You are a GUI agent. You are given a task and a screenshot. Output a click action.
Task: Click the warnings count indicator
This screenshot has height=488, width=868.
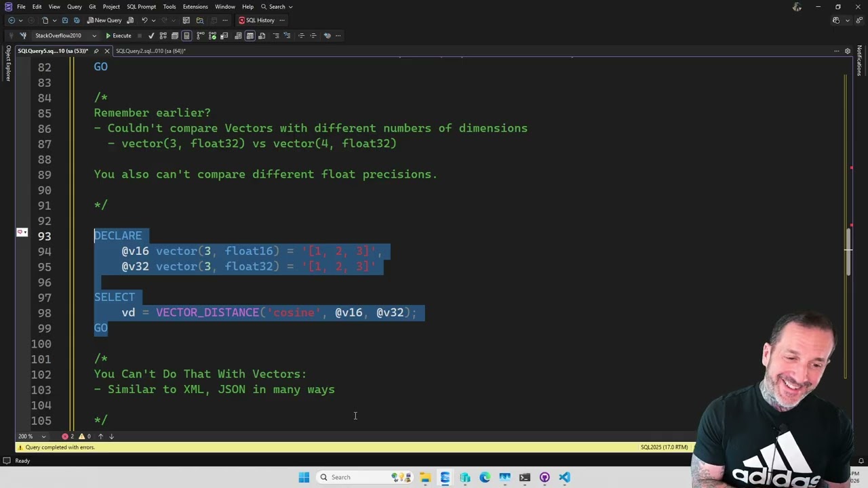click(85, 436)
